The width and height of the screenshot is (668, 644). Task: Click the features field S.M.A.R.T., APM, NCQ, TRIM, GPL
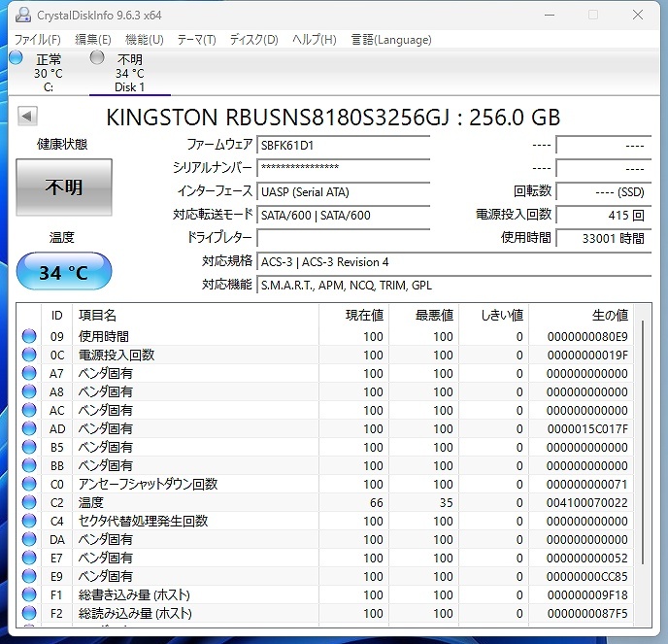click(454, 286)
